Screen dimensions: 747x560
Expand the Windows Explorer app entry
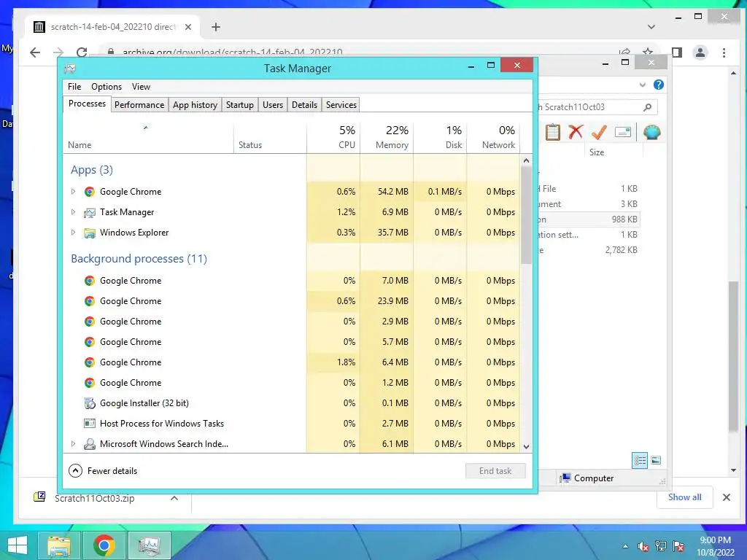pos(73,233)
